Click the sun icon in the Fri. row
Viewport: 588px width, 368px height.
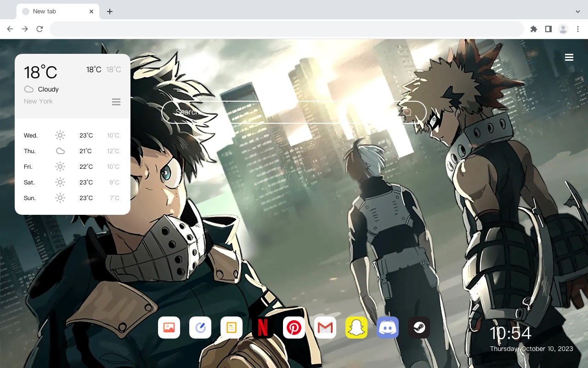60,167
